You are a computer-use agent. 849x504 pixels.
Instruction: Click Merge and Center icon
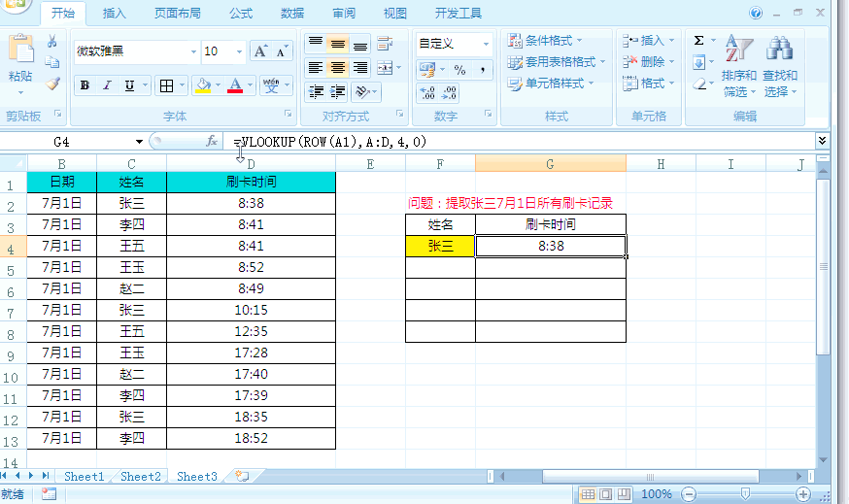385,67
